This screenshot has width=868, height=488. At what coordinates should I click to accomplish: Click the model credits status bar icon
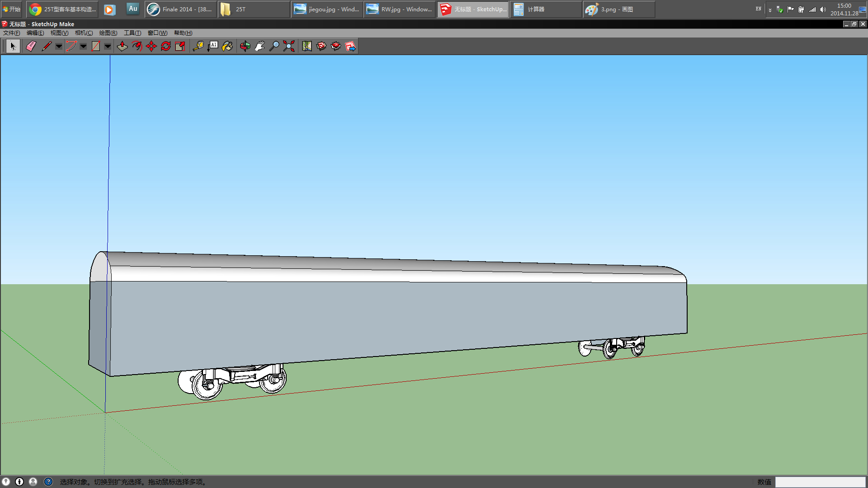19,482
